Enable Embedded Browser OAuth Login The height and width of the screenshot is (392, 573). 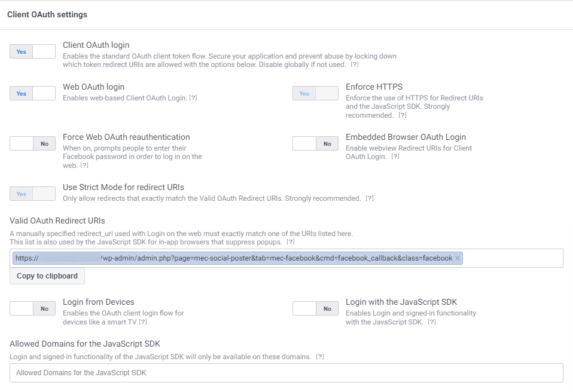coord(315,143)
